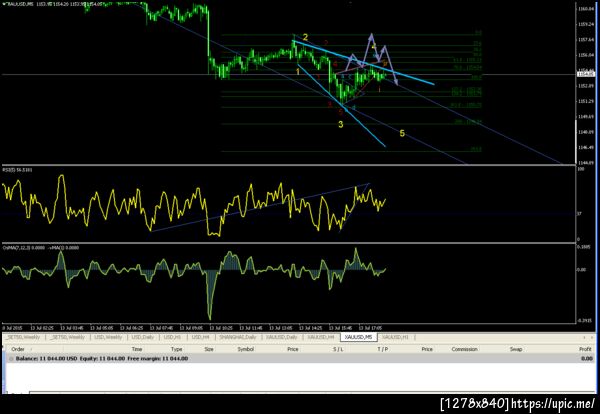Click the Profit column header
The width and height of the screenshot is (600, 414).
585,349
